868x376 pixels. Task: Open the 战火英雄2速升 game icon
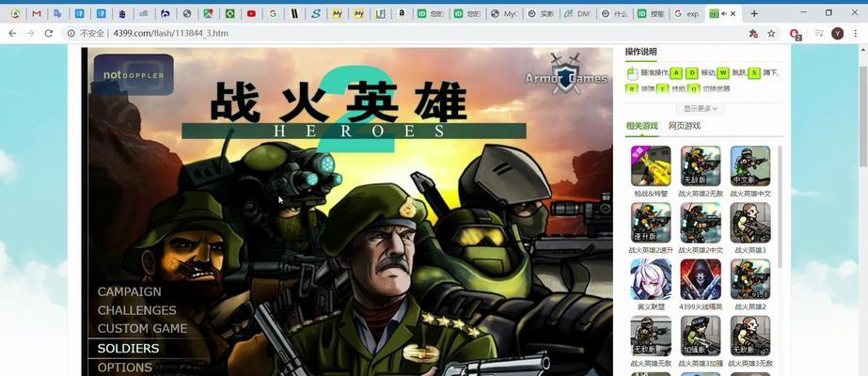point(651,222)
